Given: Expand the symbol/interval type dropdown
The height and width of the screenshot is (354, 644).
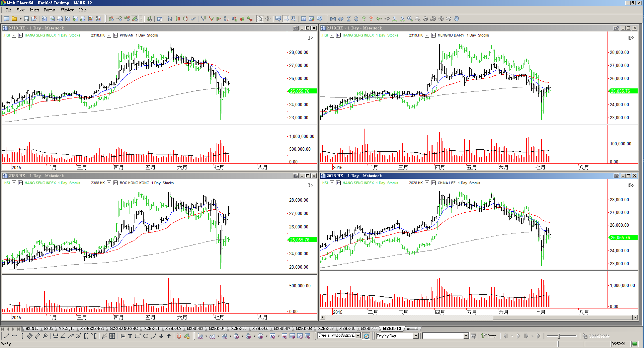Looking at the screenshot, I should click(x=358, y=336).
